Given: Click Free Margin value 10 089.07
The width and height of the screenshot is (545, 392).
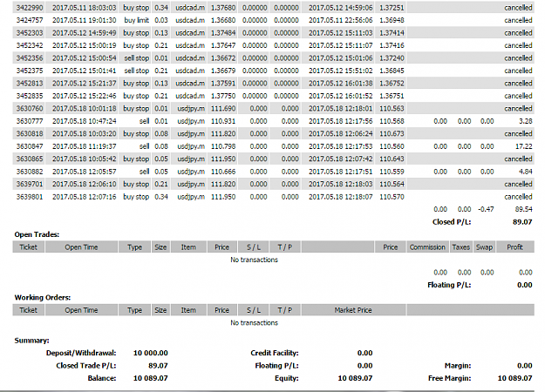Looking at the screenshot, I should click(514, 378).
